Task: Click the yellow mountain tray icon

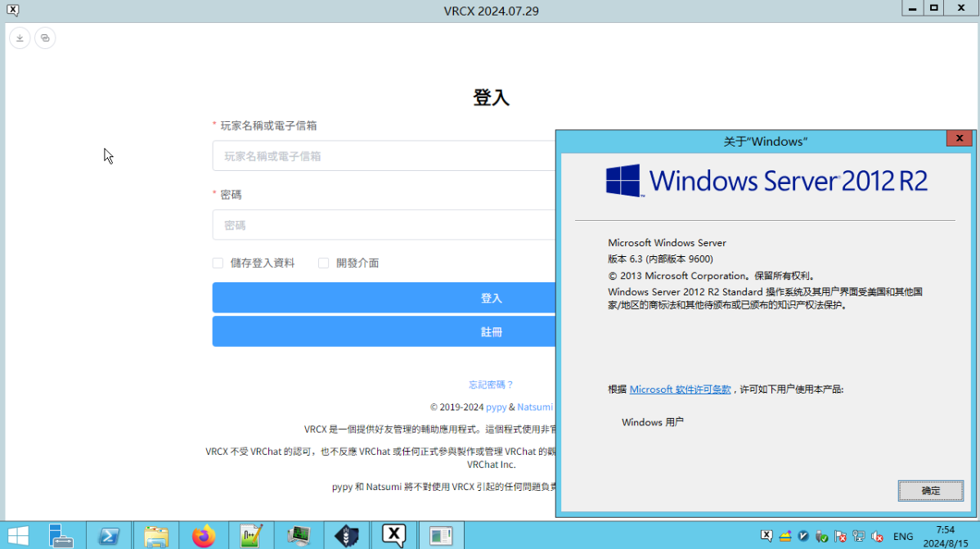Action: tap(785, 536)
